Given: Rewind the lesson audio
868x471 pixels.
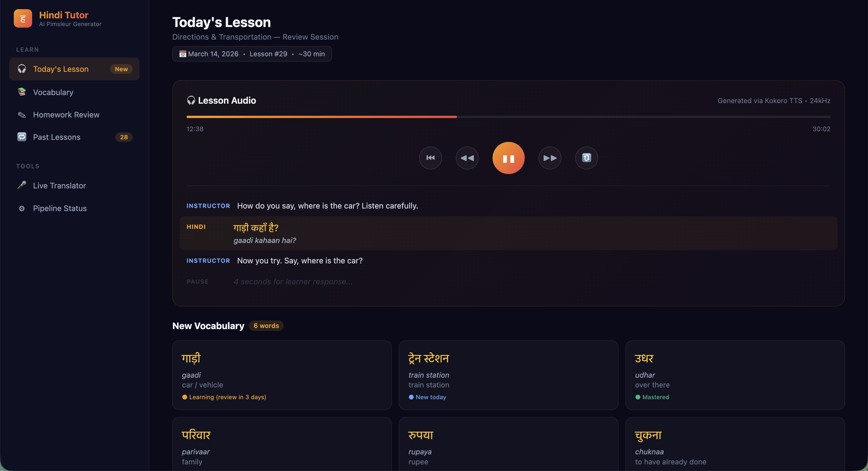Looking at the screenshot, I should [x=467, y=158].
